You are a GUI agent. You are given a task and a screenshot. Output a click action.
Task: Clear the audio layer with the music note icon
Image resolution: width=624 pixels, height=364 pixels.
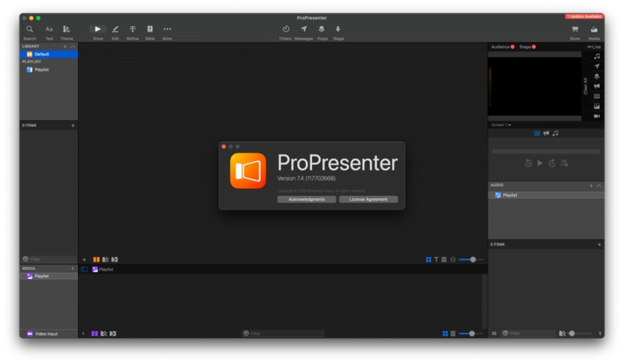[x=596, y=56]
